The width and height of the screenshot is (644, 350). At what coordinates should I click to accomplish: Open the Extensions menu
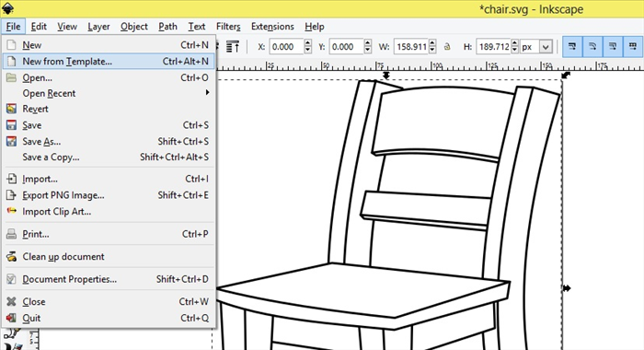click(x=272, y=27)
